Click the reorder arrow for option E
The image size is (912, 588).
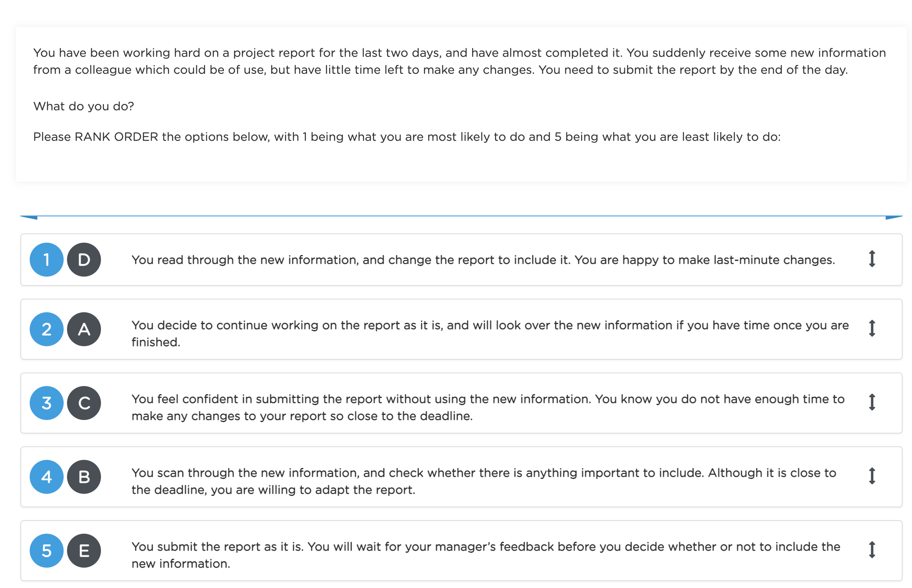[872, 550]
